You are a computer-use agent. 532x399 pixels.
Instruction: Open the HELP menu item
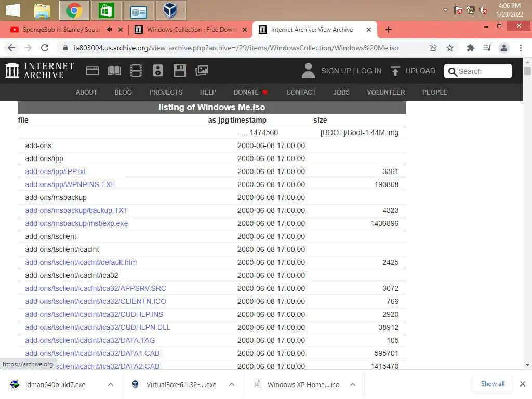[208, 92]
